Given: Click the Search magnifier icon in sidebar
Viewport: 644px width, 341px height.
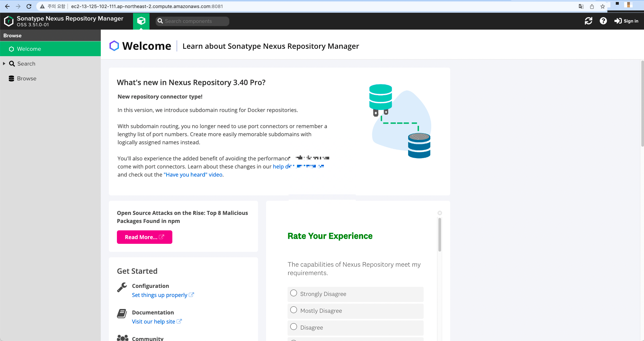Looking at the screenshot, I should [12, 64].
